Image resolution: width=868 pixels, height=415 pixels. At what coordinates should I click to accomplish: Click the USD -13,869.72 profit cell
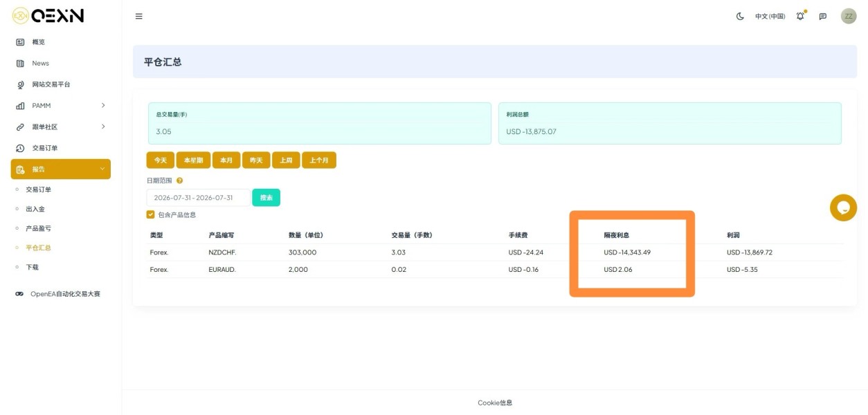[750, 252]
